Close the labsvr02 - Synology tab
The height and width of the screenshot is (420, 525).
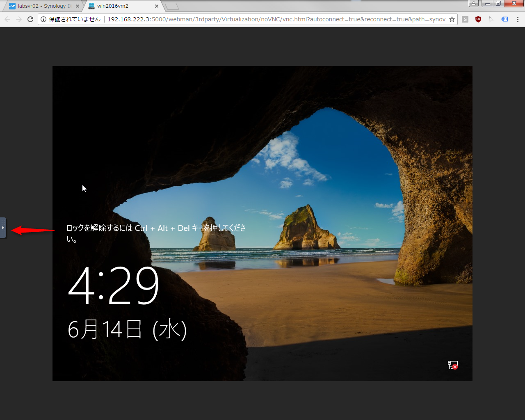[x=78, y=6]
